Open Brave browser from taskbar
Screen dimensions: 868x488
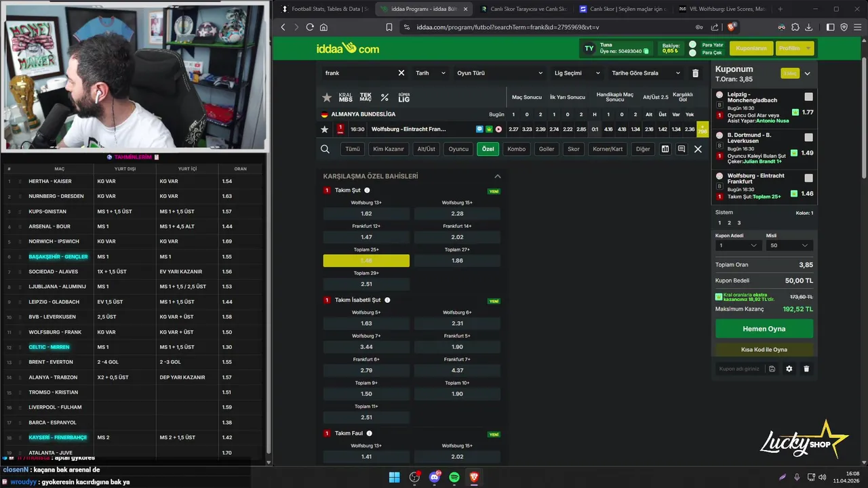(474, 477)
